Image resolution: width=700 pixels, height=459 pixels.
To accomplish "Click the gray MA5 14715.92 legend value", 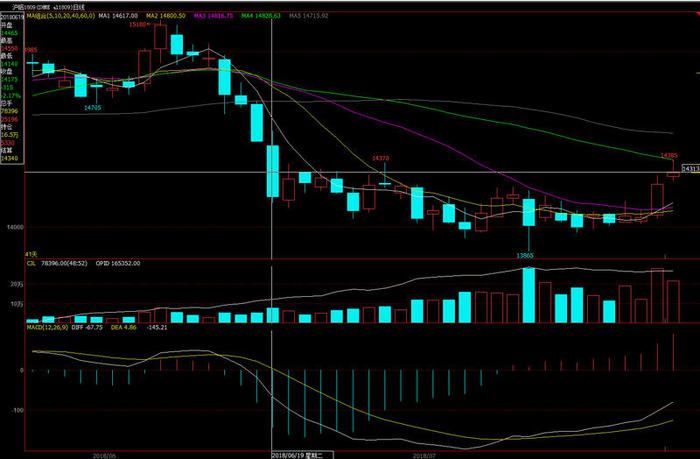I will pyautogui.click(x=308, y=16).
